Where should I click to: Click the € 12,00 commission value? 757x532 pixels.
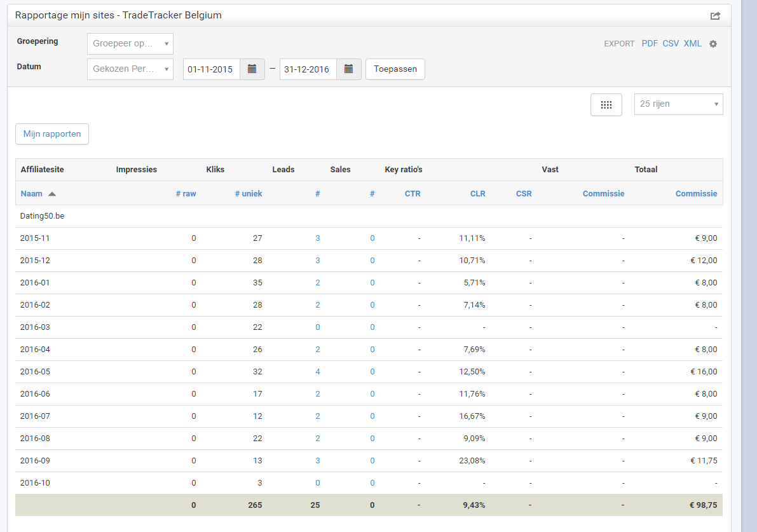[x=704, y=261]
